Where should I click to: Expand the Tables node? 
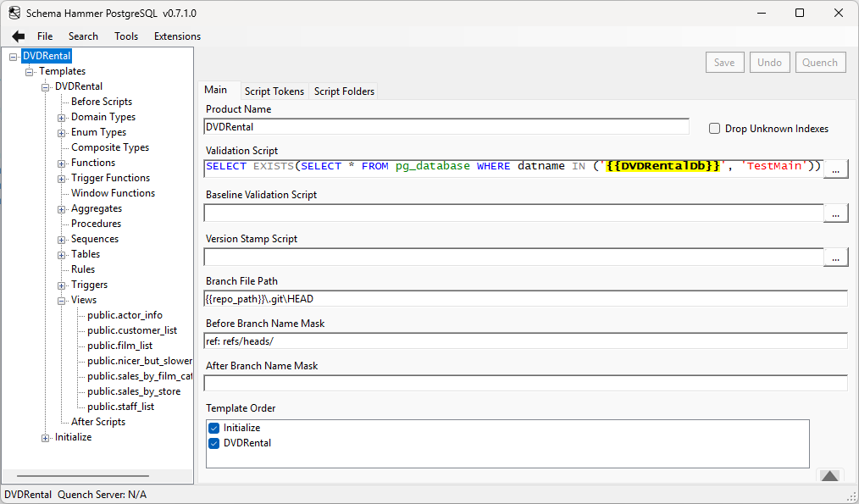click(61, 253)
